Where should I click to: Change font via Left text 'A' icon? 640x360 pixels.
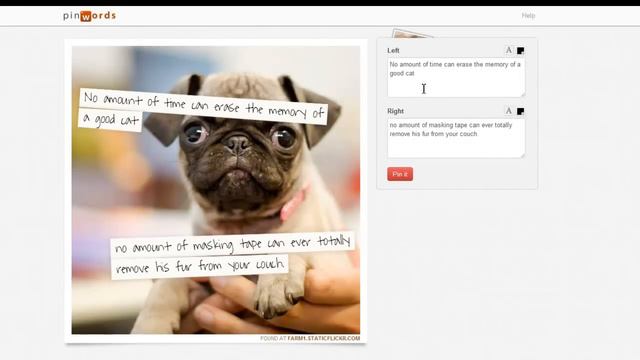[x=509, y=50]
